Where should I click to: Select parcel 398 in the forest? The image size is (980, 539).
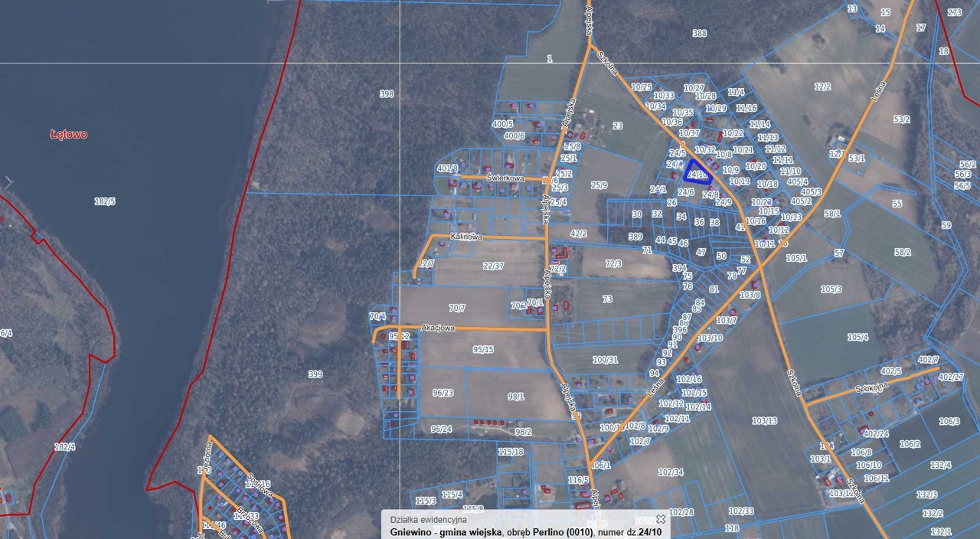[387, 94]
